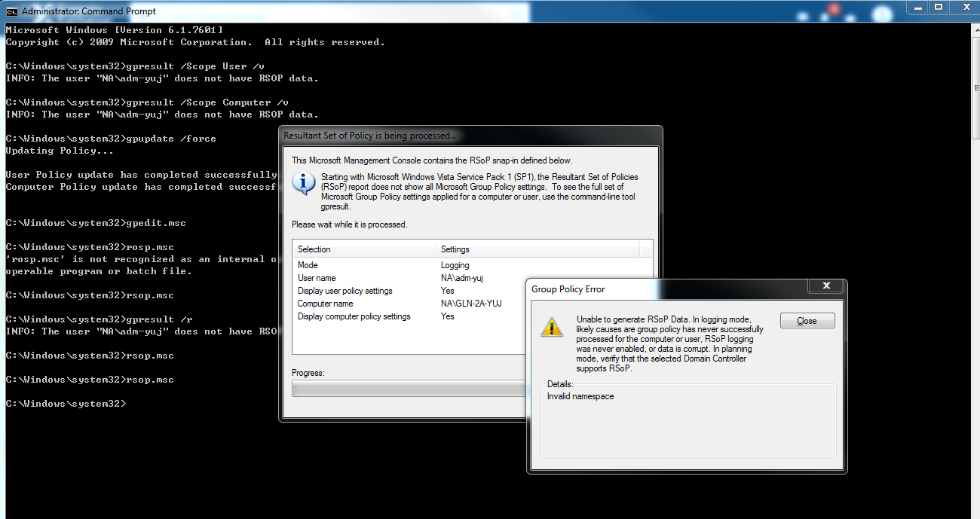980x519 pixels.
Task: Select the User name row
Action: click(x=317, y=278)
